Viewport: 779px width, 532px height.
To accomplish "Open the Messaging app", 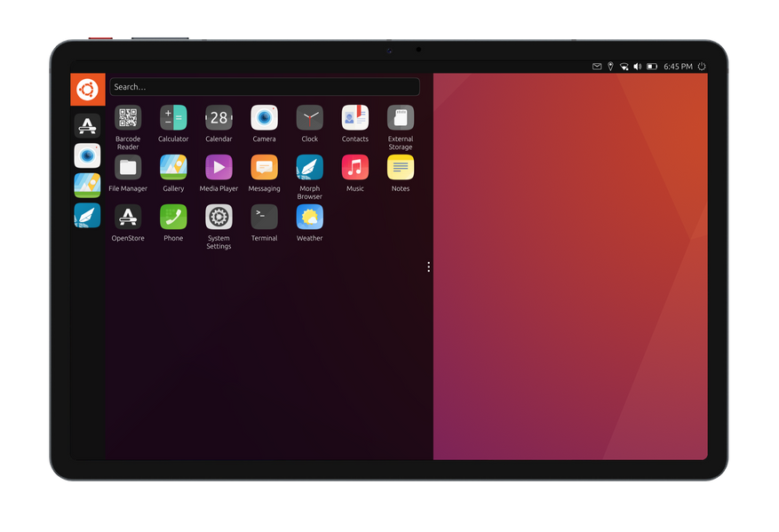I will (x=265, y=167).
